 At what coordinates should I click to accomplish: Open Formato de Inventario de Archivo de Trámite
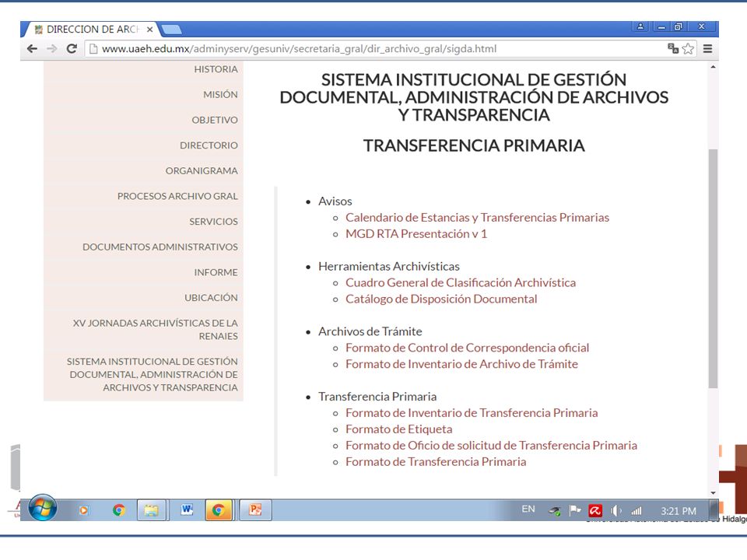click(x=461, y=364)
